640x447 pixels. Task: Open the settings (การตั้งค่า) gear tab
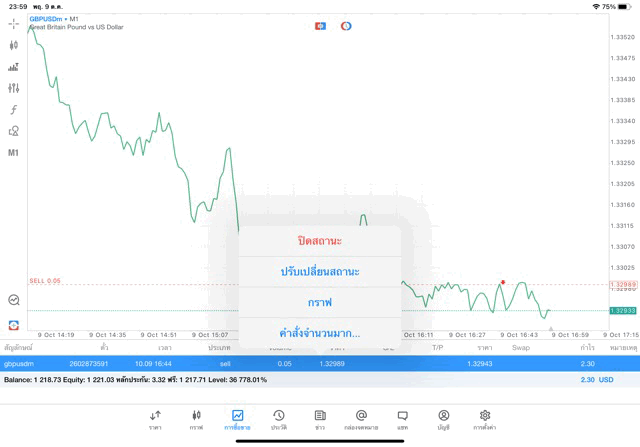coord(485,419)
